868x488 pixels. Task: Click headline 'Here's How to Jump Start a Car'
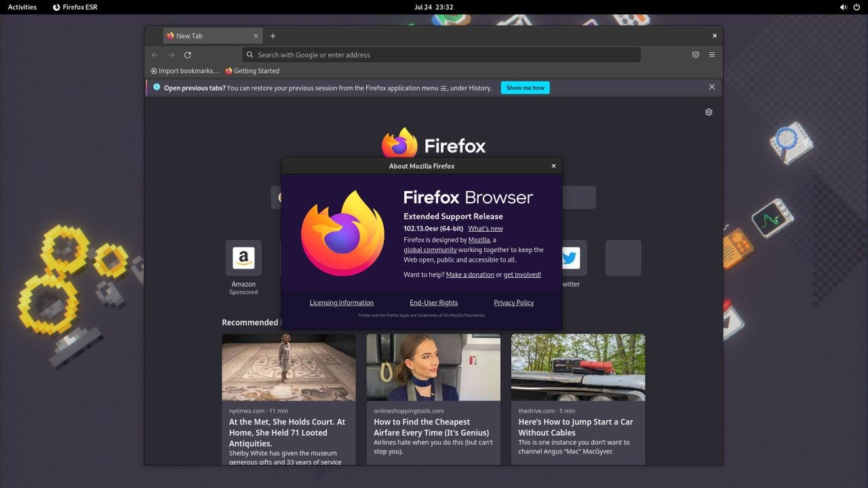576,427
